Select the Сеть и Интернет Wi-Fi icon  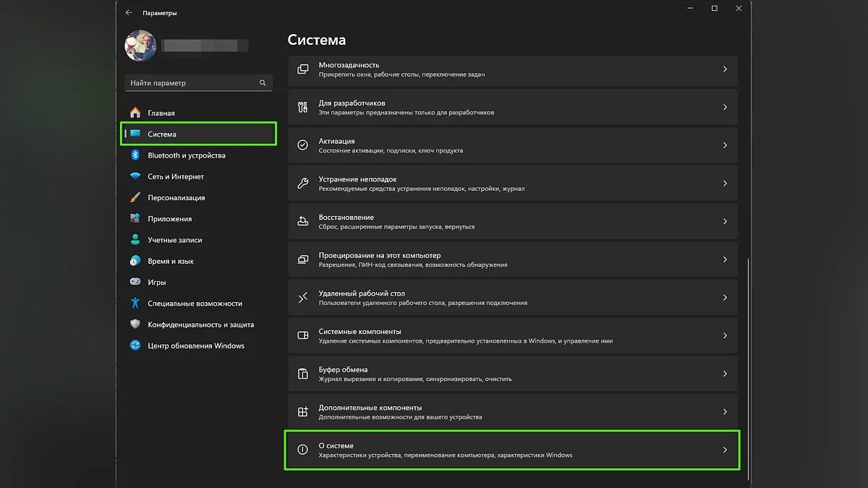[x=135, y=176]
